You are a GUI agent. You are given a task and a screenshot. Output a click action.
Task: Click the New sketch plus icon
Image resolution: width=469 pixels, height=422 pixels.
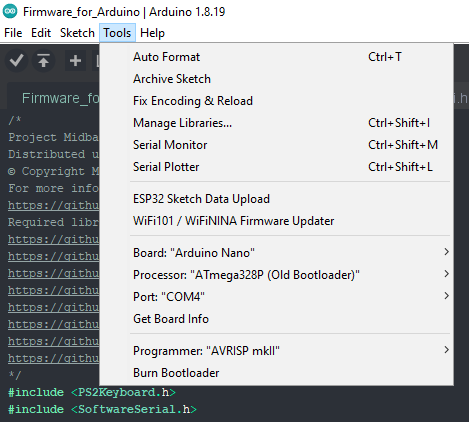click(75, 61)
